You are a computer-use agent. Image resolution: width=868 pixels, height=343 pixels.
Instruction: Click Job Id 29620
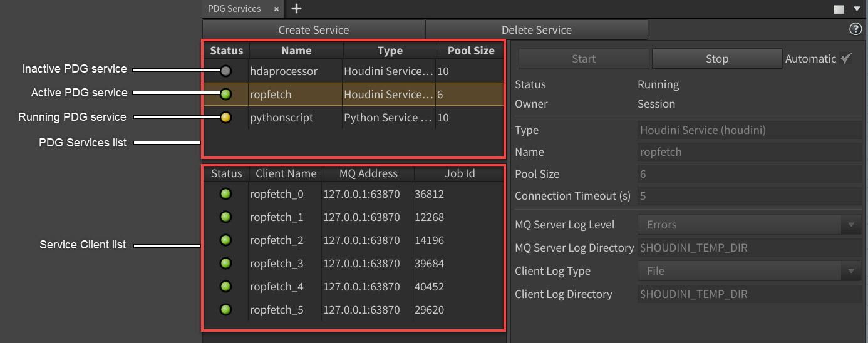[x=429, y=310]
